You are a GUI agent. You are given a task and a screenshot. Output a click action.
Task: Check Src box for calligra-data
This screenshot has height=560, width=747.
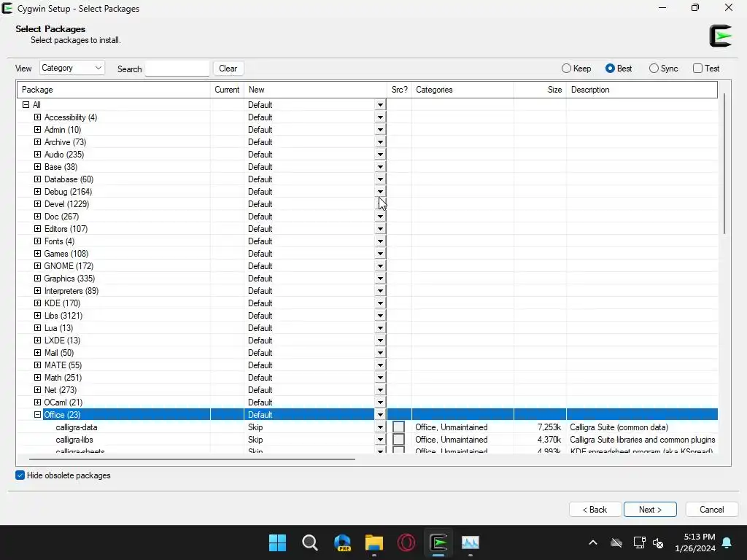[x=399, y=427]
